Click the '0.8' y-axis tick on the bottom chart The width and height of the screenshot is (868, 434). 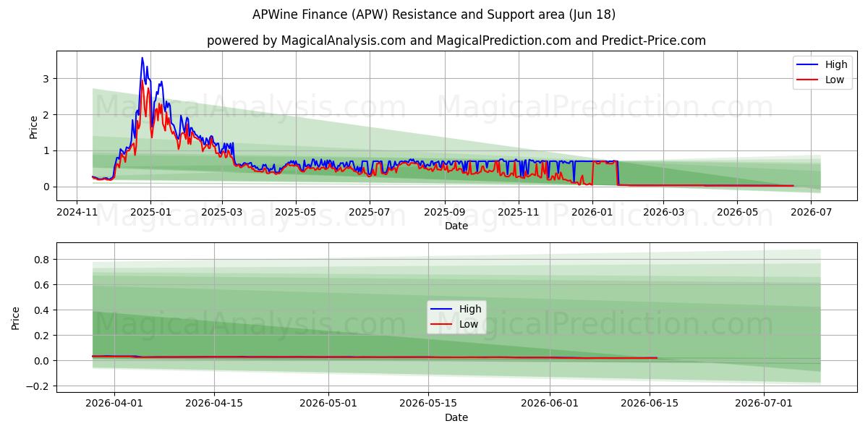[41, 260]
